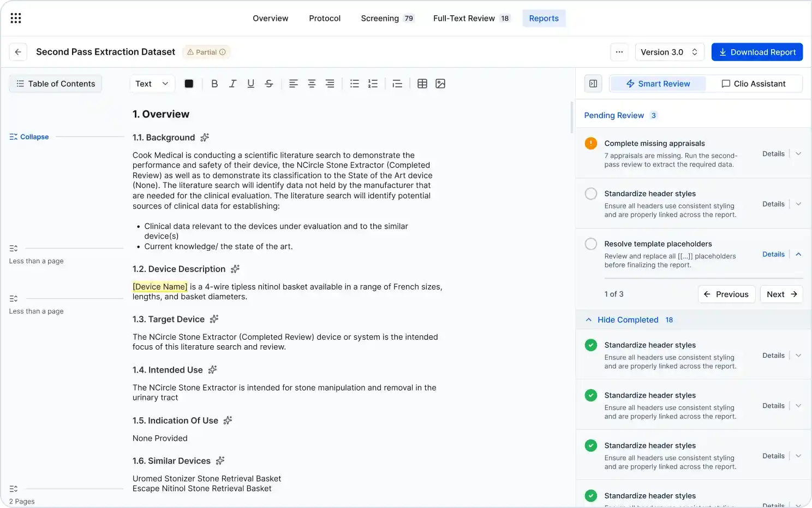Click the 'Current knowledge/ the state of the art.' bullet

click(x=218, y=246)
